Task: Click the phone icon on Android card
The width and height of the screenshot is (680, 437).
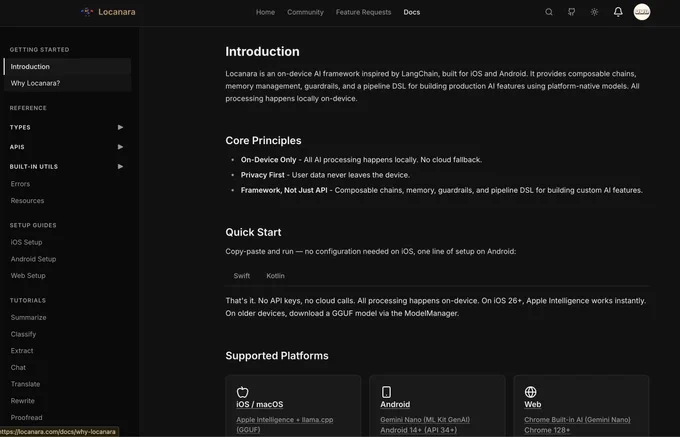Action: [x=386, y=392]
